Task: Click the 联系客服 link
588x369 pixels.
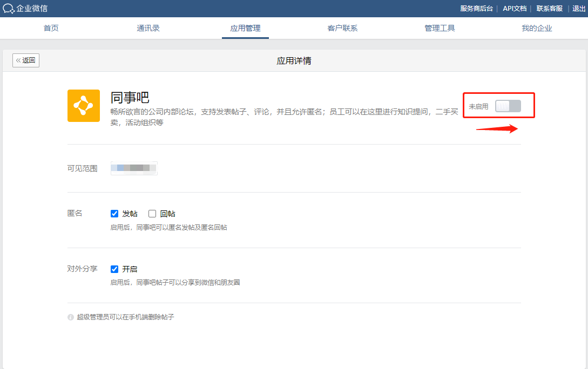Action: tap(549, 9)
